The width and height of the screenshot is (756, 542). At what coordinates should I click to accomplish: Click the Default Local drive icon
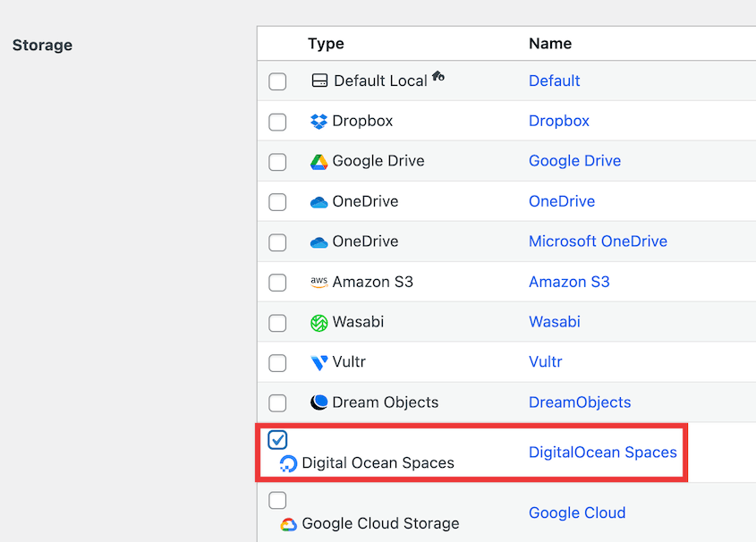coord(319,80)
